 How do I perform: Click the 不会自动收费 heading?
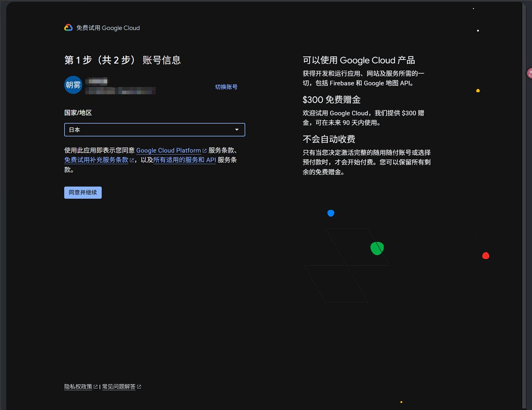point(329,139)
